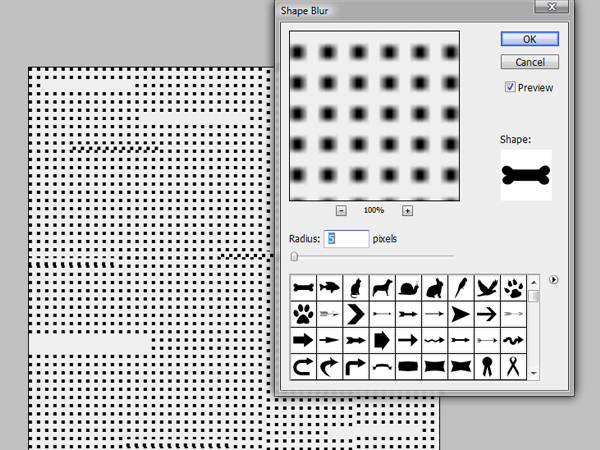Pick the thin curved banner shape

(382, 367)
